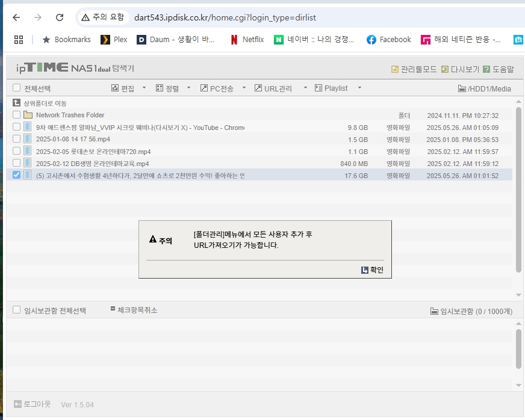The image size is (525, 420).
Task: Click 체크항목취소 to cancel checked items
Action: 134,310
